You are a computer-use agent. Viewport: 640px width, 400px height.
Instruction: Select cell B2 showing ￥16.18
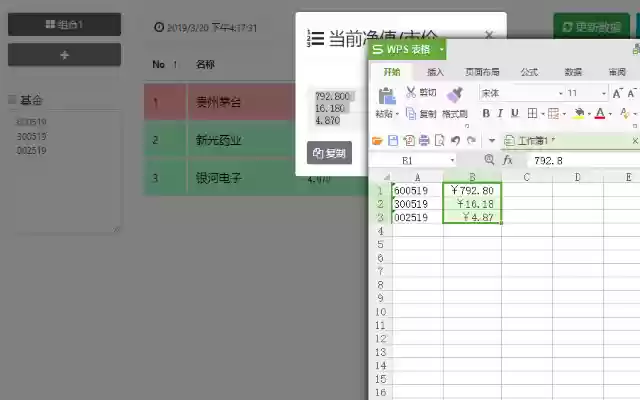[x=472, y=204]
